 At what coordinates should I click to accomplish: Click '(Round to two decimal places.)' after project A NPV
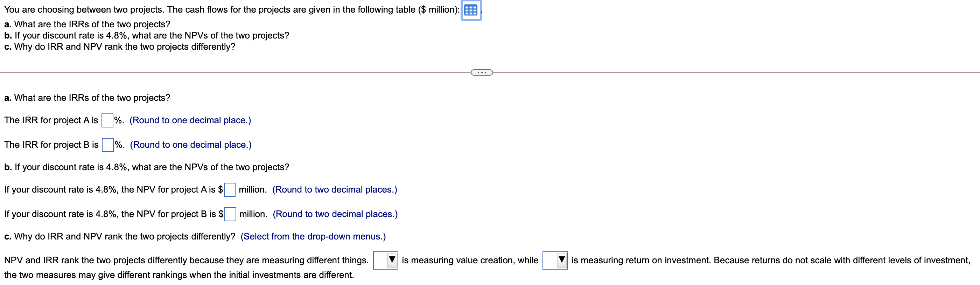click(335, 189)
